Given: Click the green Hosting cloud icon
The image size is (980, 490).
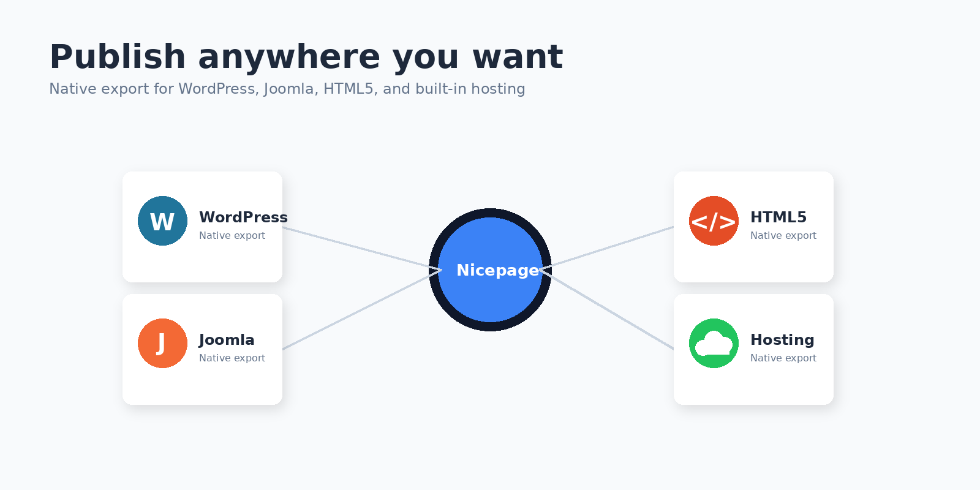Looking at the screenshot, I should tap(714, 344).
